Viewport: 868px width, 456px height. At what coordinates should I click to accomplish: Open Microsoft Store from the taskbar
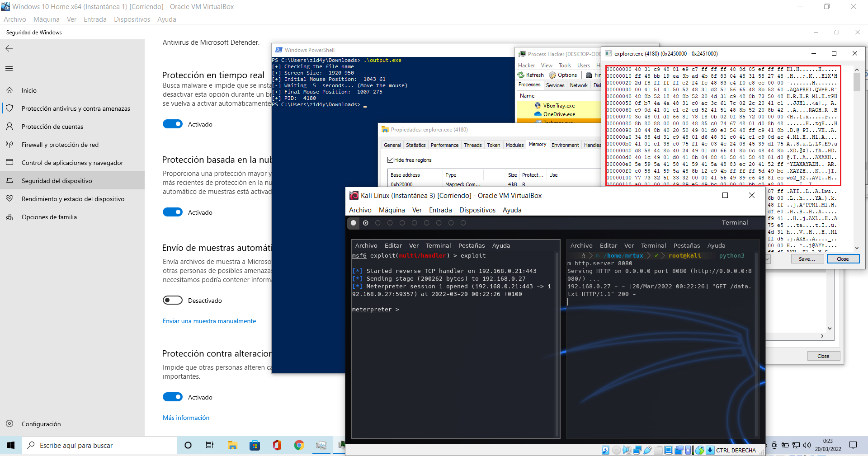[255, 446]
